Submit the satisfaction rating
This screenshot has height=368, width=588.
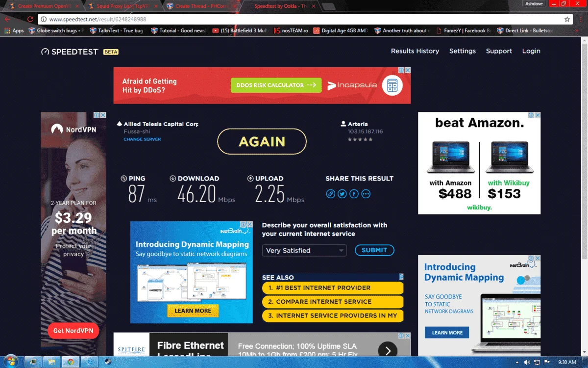(x=374, y=250)
